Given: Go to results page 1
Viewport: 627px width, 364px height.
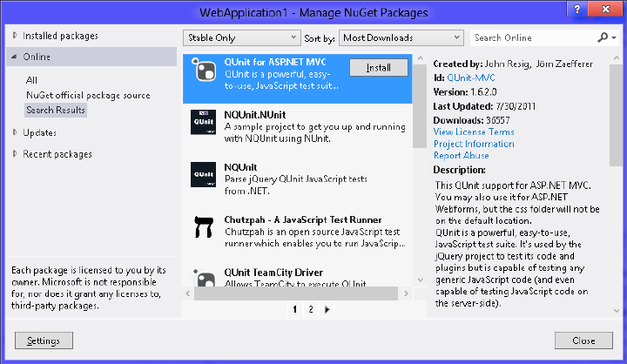Looking at the screenshot, I should pyautogui.click(x=294, y=309).
